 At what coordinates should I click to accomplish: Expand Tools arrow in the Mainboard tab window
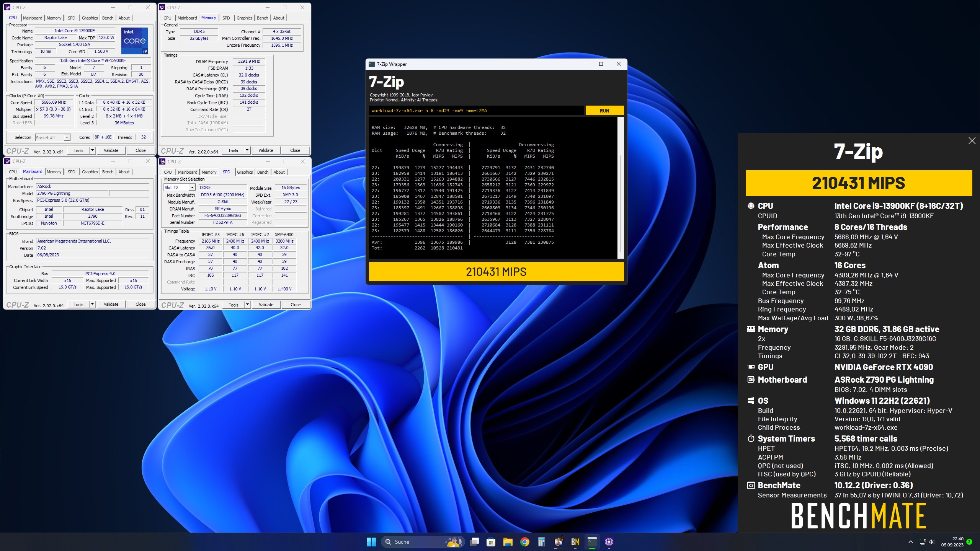[92, 304]
